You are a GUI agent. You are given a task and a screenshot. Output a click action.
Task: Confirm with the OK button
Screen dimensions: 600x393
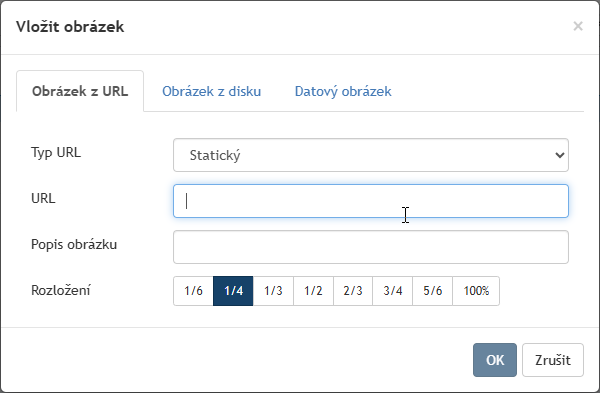[495, 360]
